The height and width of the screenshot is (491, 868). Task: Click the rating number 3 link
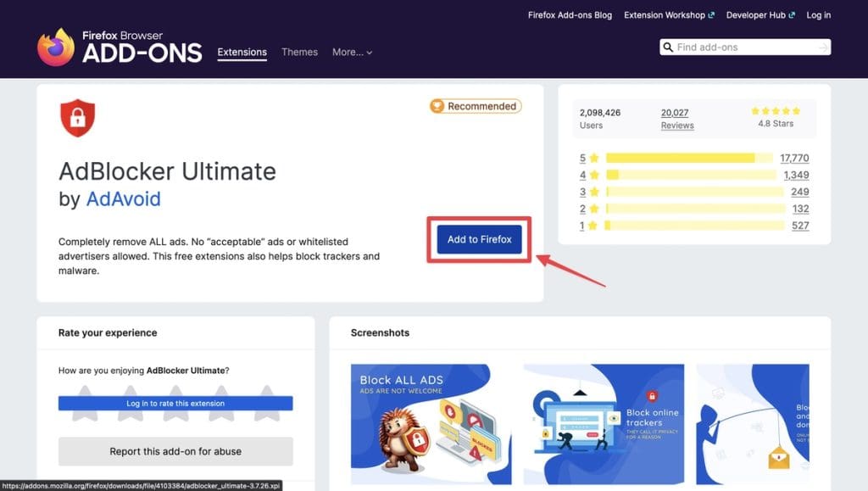coord(582,192)
